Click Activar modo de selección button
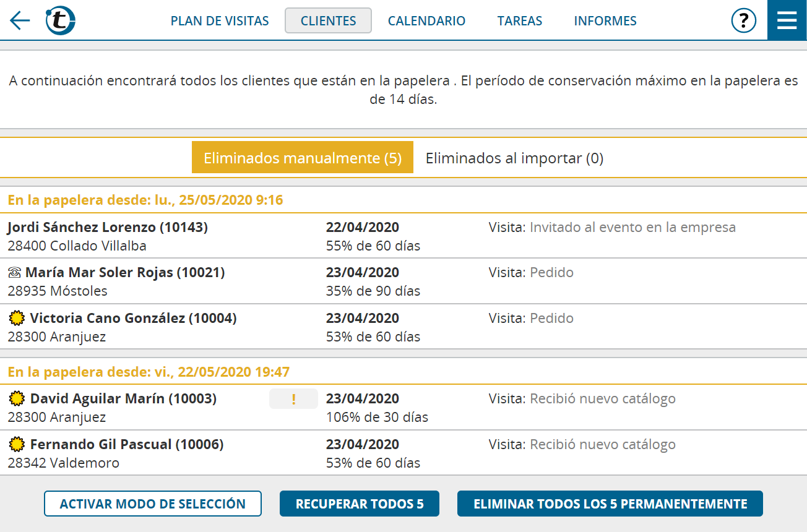 click(x=153, y=504)
